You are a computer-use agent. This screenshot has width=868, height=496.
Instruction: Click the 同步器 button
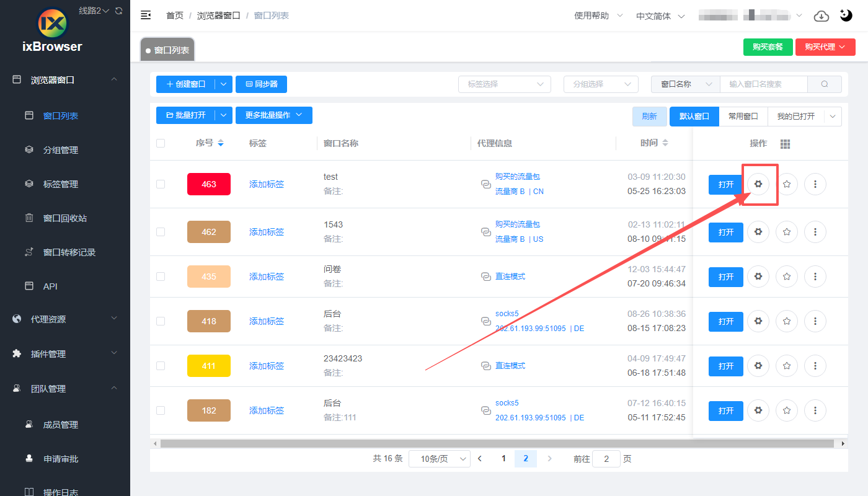(x=261, y=84)
